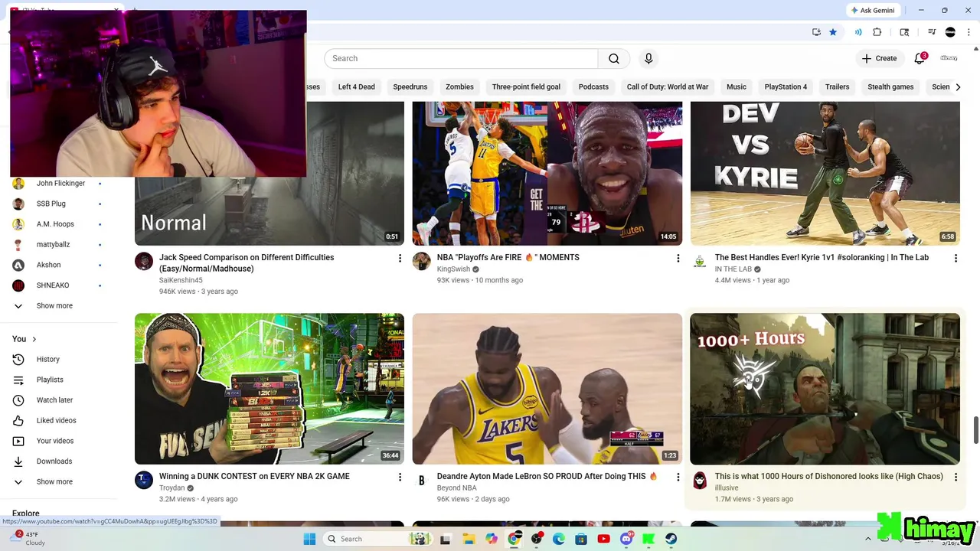Select the Stealth games chip
This screenshot has height=551, width=980.
pyautogui.click(x=890, y=87)
